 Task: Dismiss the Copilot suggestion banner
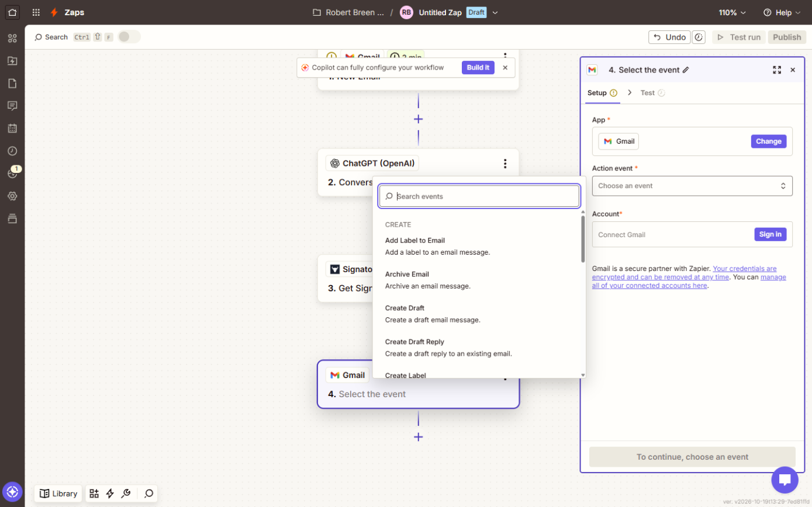(505, 68)
